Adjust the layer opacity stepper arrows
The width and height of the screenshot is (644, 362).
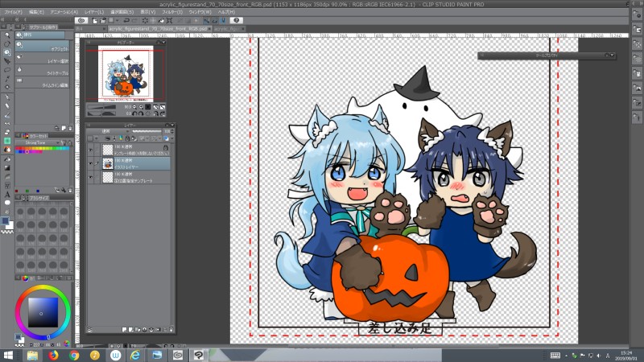click(x=172, y=131)
